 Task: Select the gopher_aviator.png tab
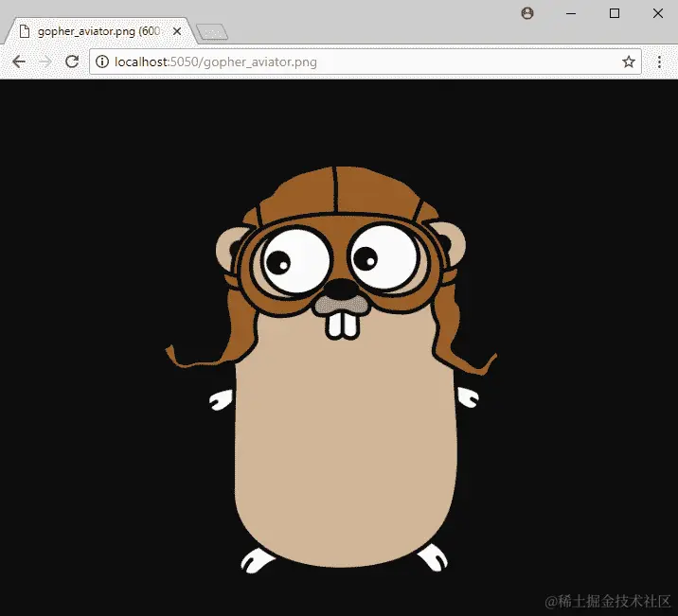100,31
